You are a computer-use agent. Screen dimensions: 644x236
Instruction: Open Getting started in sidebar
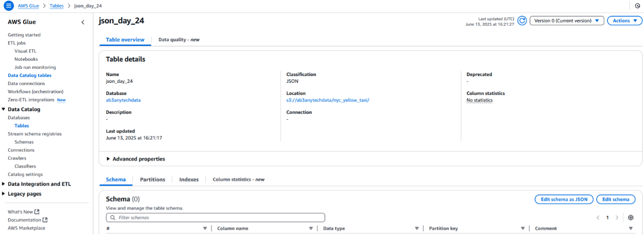click(x=24, y=35)
